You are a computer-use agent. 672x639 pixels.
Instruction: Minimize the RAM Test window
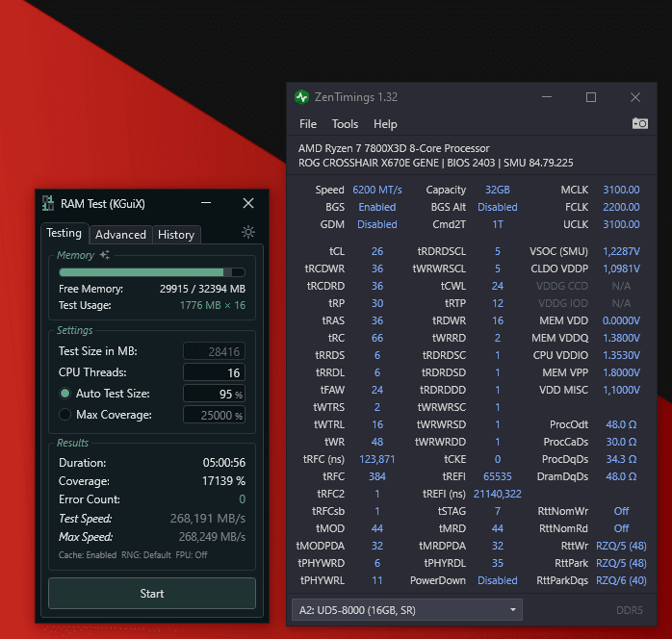[x=206, y=203]
